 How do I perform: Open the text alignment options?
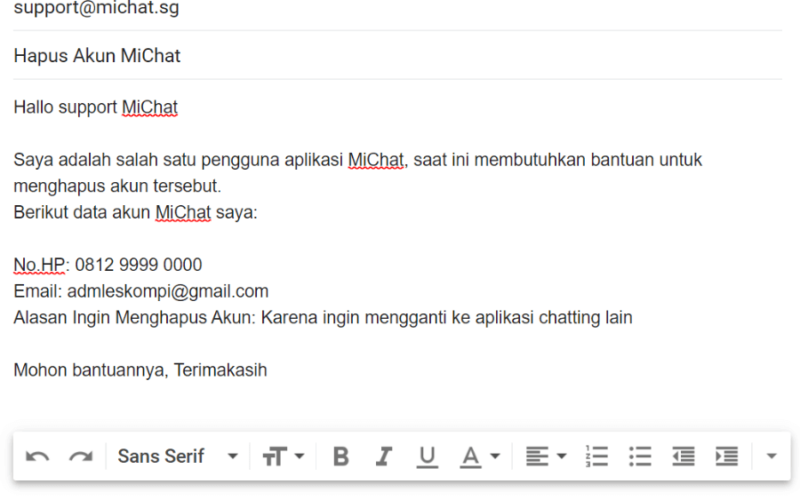point(546,457)
